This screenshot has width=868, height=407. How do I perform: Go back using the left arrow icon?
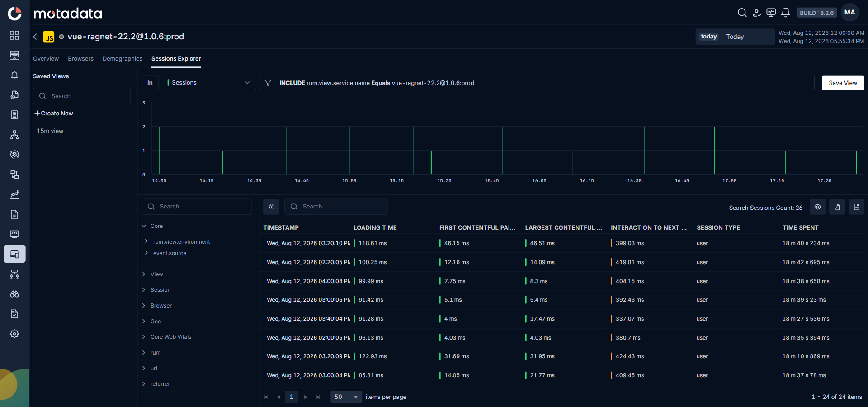tap(35, 37)
